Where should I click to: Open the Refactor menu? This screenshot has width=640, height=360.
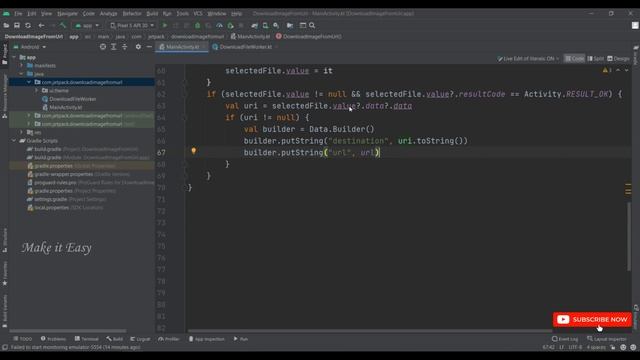132,13
